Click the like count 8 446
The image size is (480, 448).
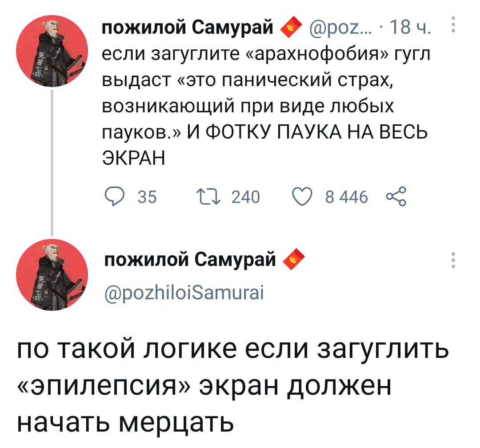347,197
